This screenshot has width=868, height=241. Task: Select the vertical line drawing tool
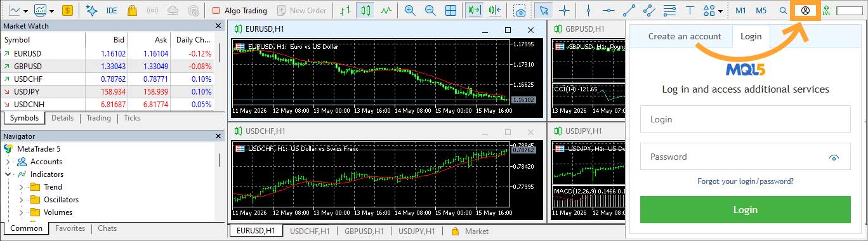click(588, 10)
